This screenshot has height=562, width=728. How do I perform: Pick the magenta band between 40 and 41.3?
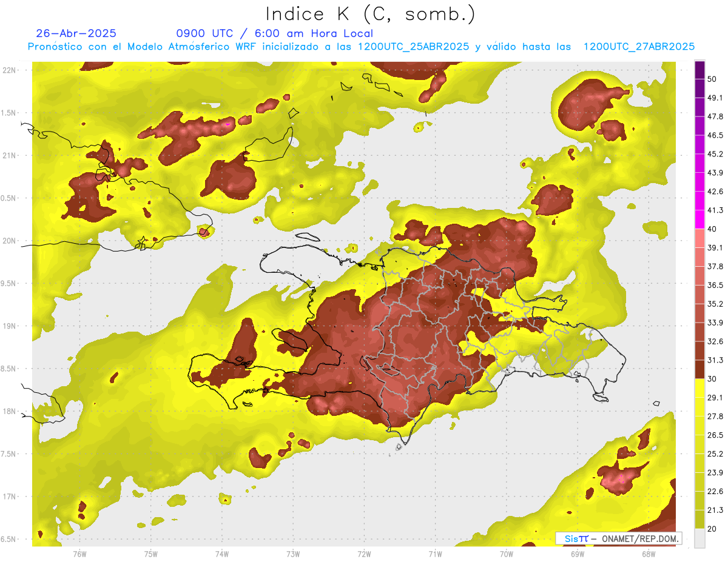(x=699, y=219)
